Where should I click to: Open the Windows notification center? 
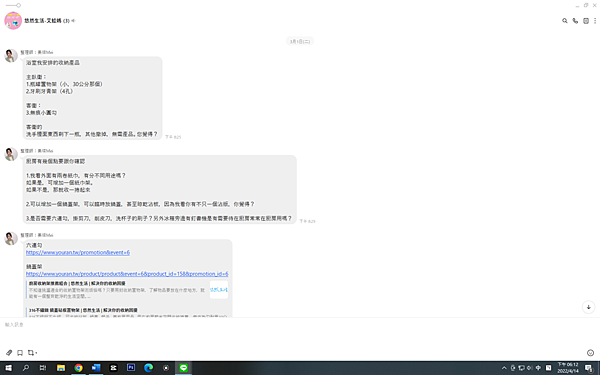coord(589,368)
